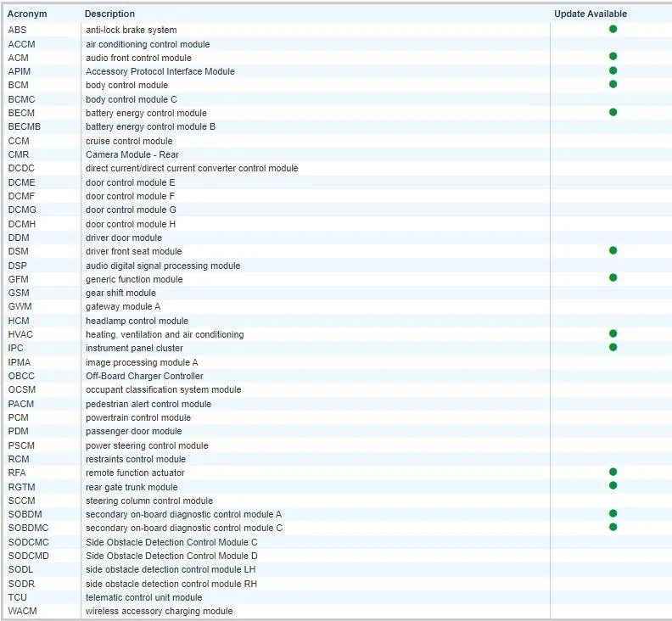Click the OCSM acronym entry
Viewport: 672px width, 621px height.
(22, 390)
